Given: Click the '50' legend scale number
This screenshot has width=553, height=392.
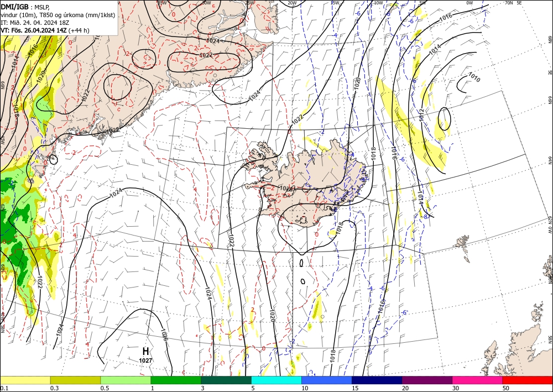Looking at the screenshot, I should click(x=506, y=388).
